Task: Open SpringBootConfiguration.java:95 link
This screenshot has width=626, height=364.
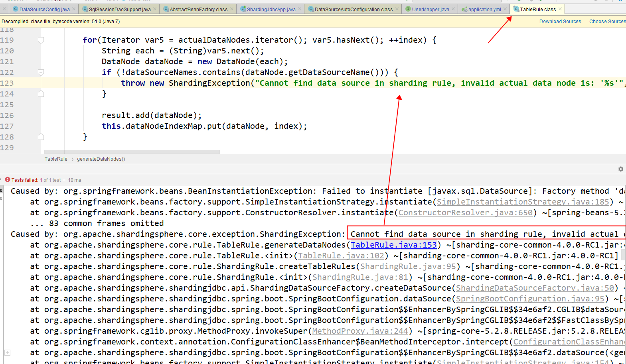Action: (530, 299)
